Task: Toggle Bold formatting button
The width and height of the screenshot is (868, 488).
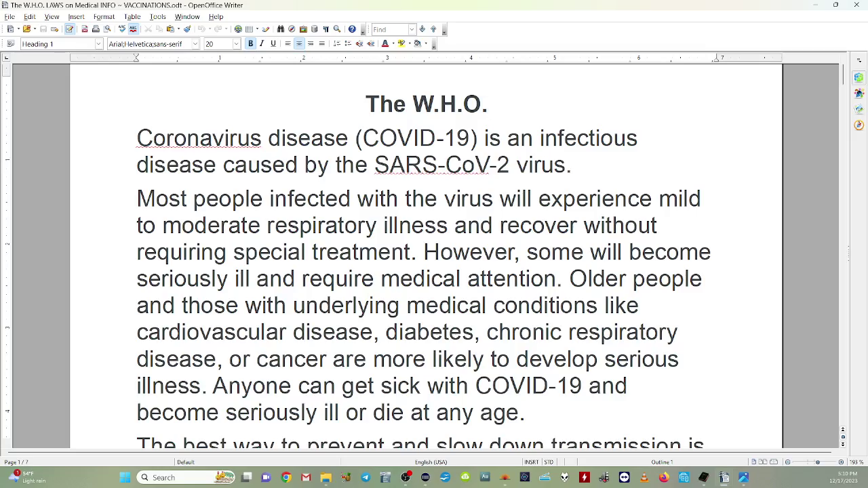Action: click(x=250, y=43)
